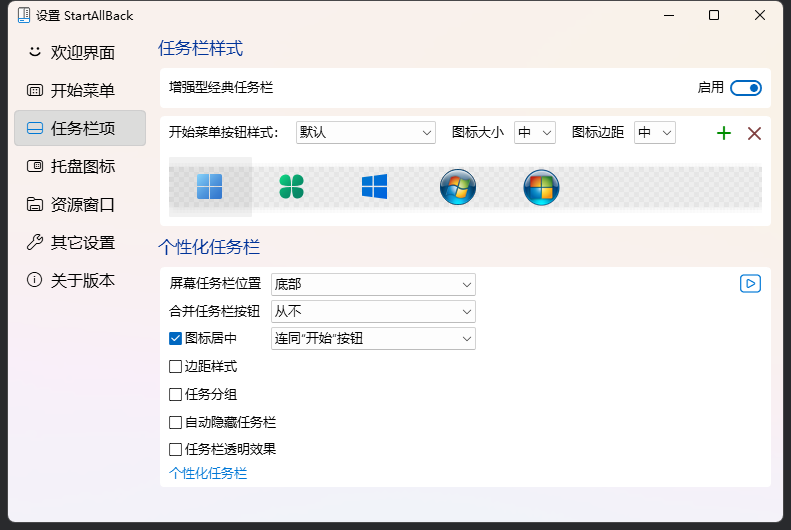The width and height of the screenshot is (791, 530).
Task: Maximize the StartAllBack settings window
Action: pos(714,15)
